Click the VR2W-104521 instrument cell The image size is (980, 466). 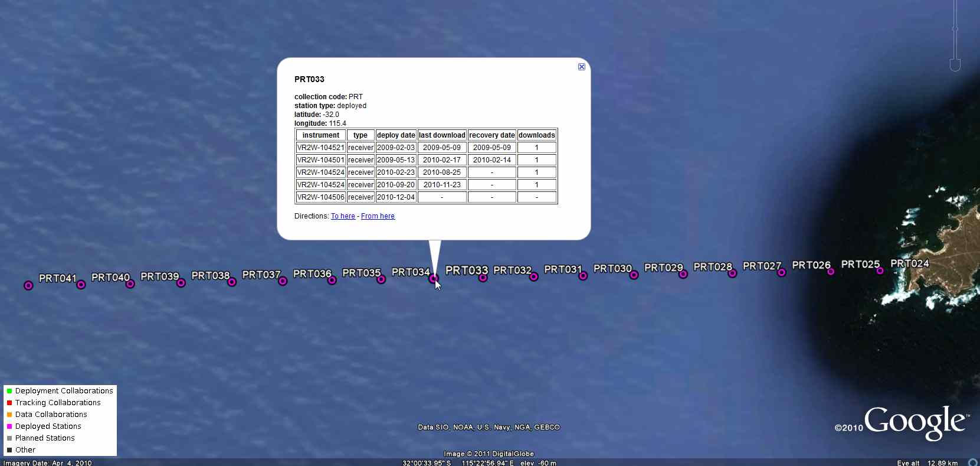click(x=320, y=148)
